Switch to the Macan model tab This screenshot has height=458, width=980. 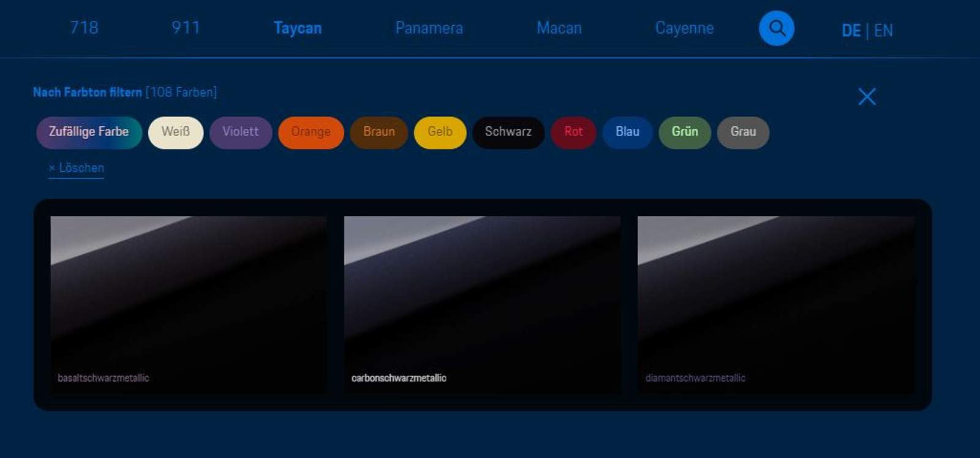point(559,28)
